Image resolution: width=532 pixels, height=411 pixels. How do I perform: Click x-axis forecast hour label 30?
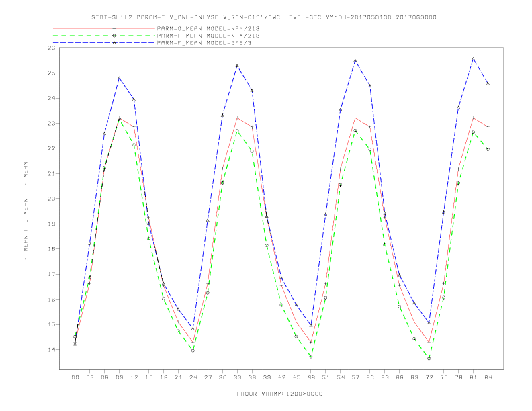222,377
